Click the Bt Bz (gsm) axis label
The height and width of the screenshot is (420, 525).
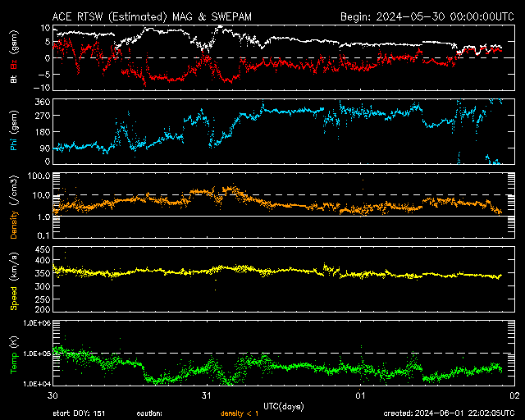14,57
